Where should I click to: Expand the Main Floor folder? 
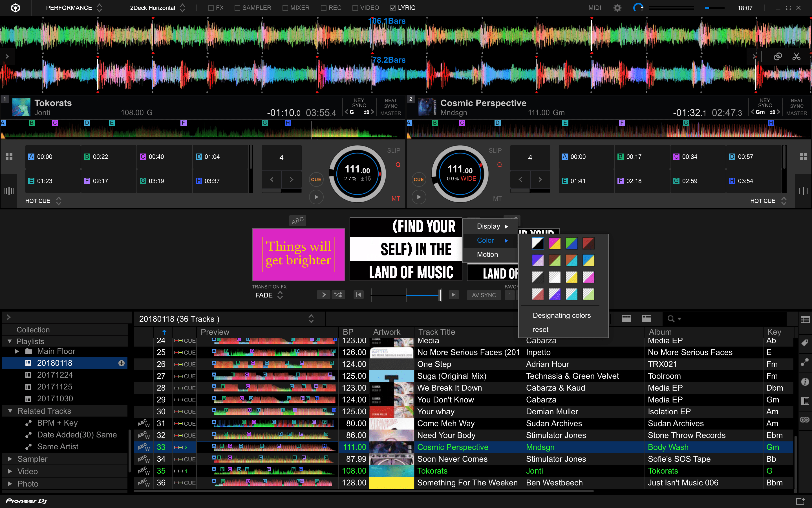pos(17,351)
